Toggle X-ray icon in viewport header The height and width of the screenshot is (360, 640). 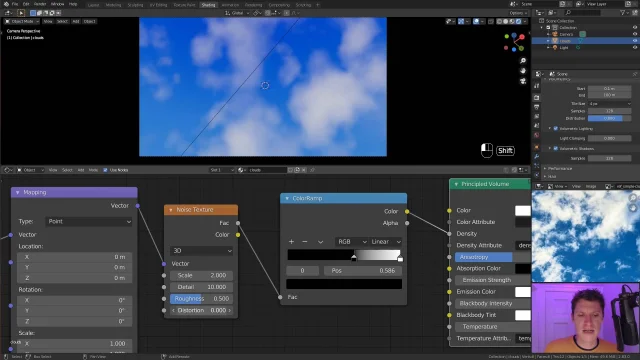491,21
